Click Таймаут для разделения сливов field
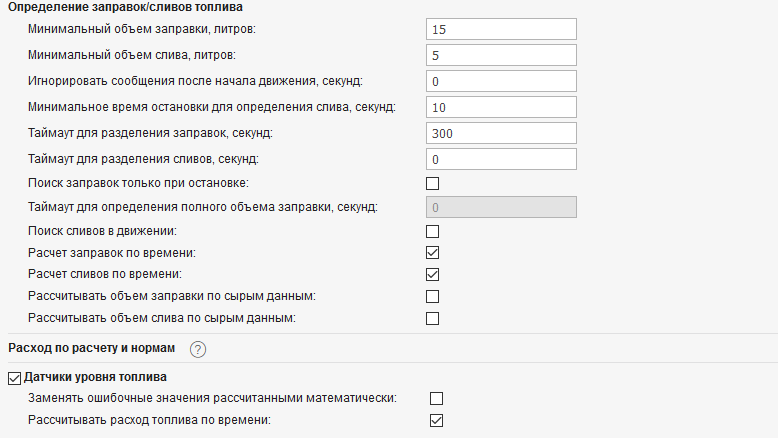The width and height of the screenshot is (778, 438). (501, 159)
